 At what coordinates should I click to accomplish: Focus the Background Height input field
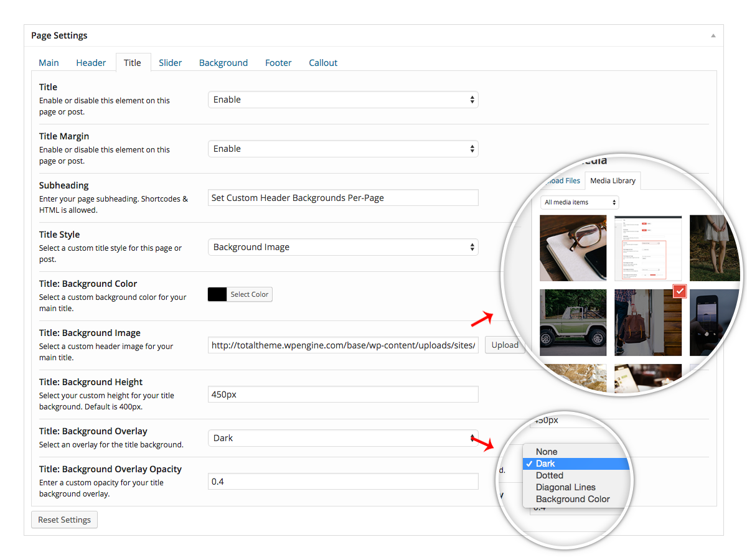point(343,394)
